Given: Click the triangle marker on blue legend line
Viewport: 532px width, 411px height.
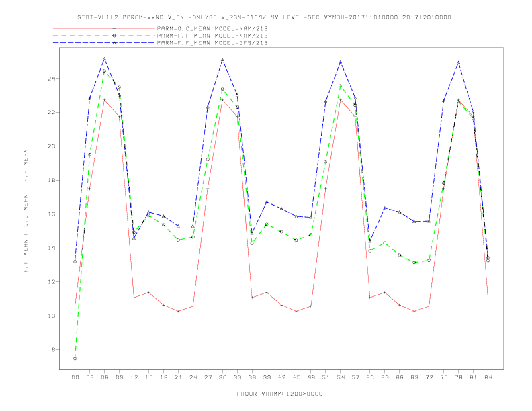Looking at the screenshot, I should [114, 43].
